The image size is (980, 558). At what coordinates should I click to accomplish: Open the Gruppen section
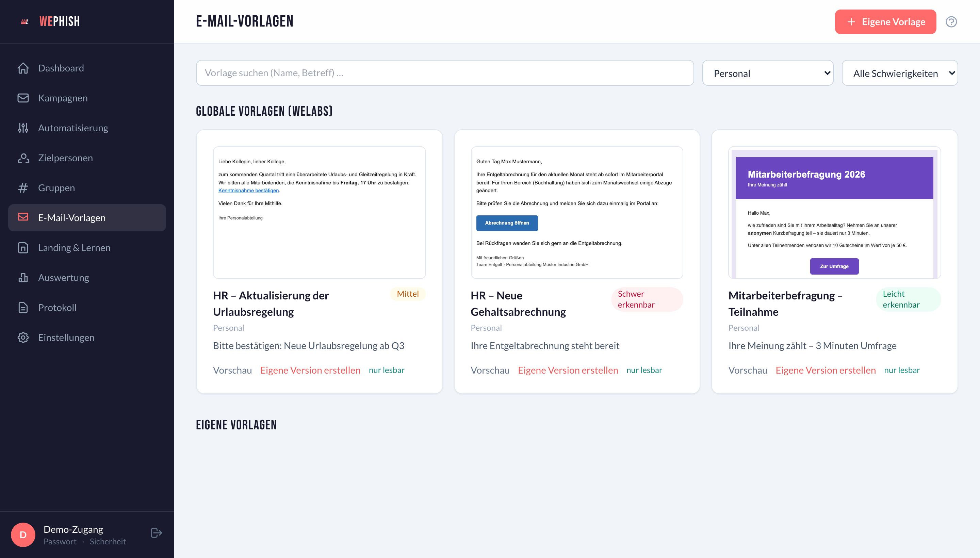coord(87,188)
